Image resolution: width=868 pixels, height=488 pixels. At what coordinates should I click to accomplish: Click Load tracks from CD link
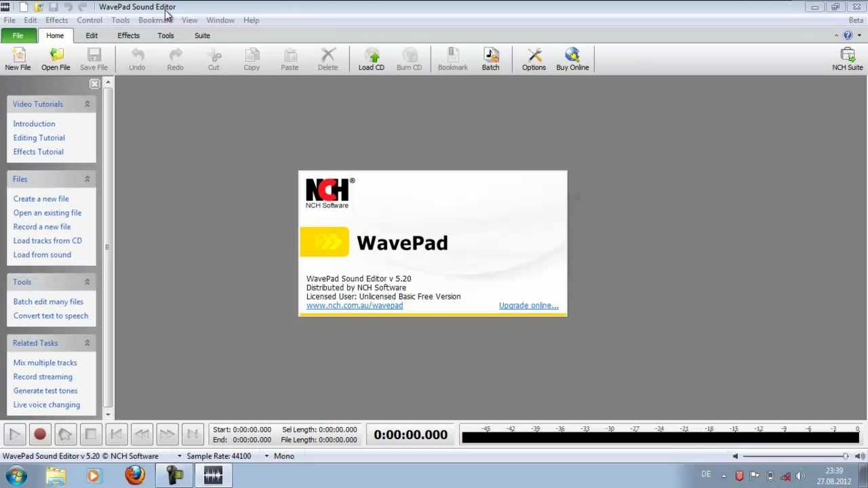coord(47,241)
